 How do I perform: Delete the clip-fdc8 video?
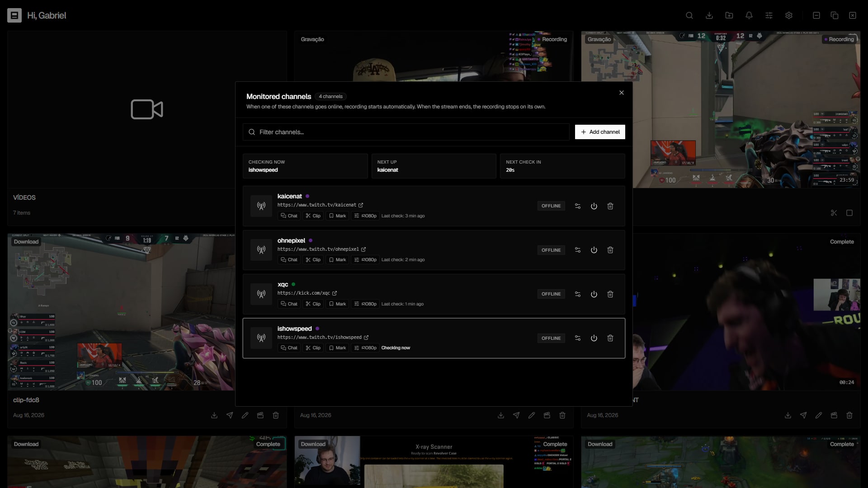coord(276,415)
